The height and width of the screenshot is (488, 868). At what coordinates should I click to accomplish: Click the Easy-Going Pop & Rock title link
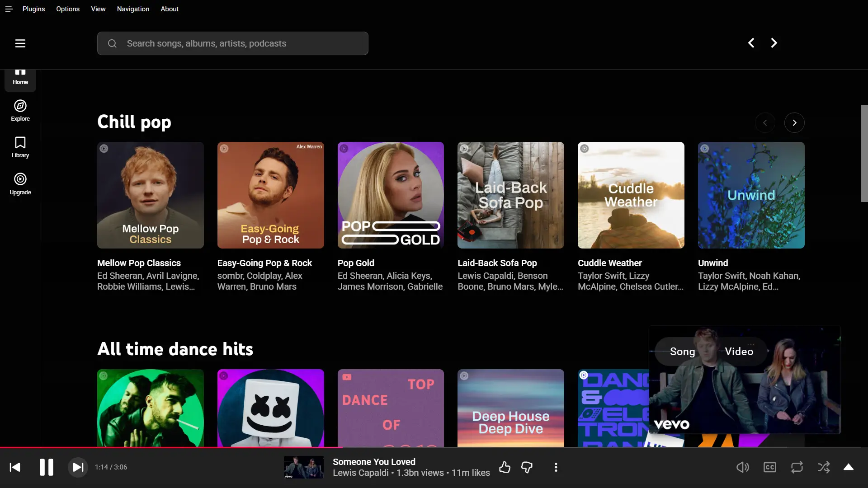[x=264, y=263]
